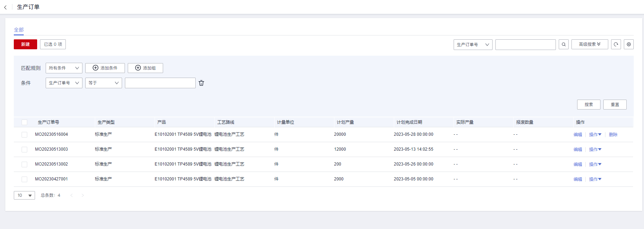Switch to the 全部 tab
The height and width of the screenshot is (229, 644).
(x=19, y=30)
